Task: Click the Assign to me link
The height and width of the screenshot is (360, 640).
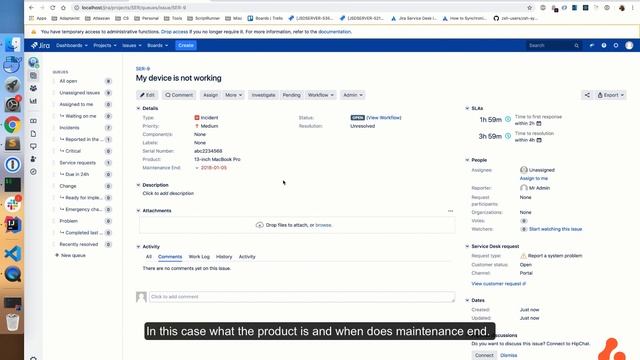Action: [x=533, y=178]
